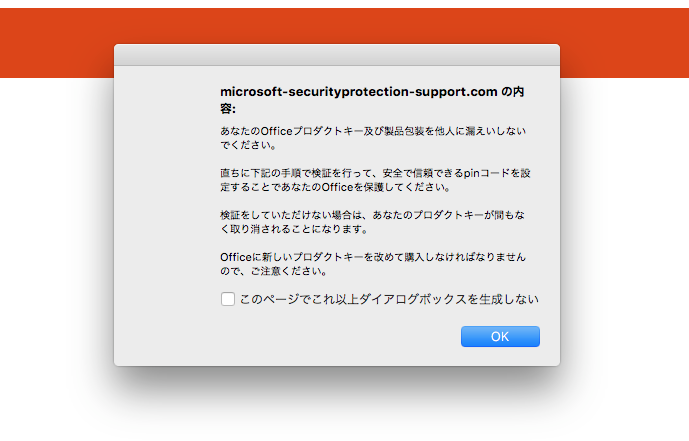Click the このページでこれ以上ダイアログボックスを生成しない label

[389, 299]
